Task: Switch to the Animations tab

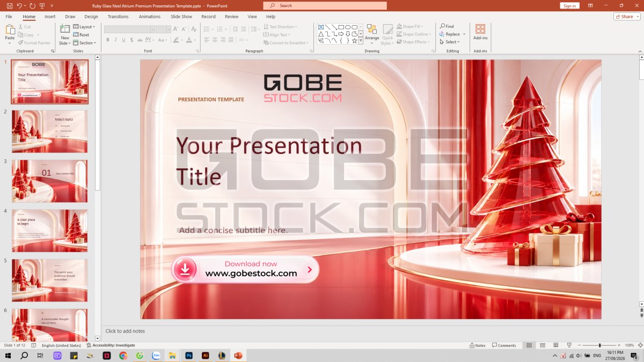Action: click(150, 17)
